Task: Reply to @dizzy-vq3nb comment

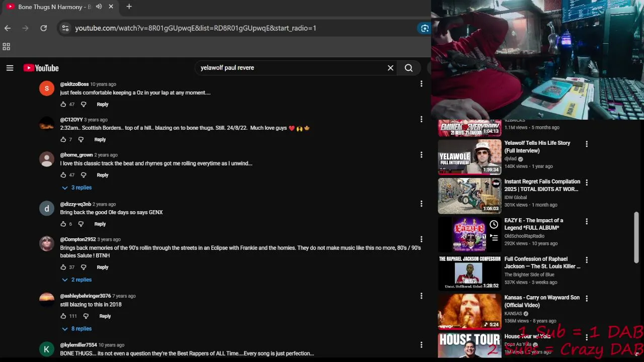Action: click(x=100, y=224)
